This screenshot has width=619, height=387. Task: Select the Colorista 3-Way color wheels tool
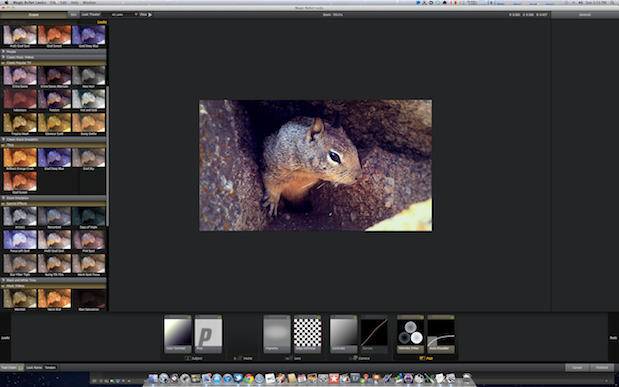point(411,334)
